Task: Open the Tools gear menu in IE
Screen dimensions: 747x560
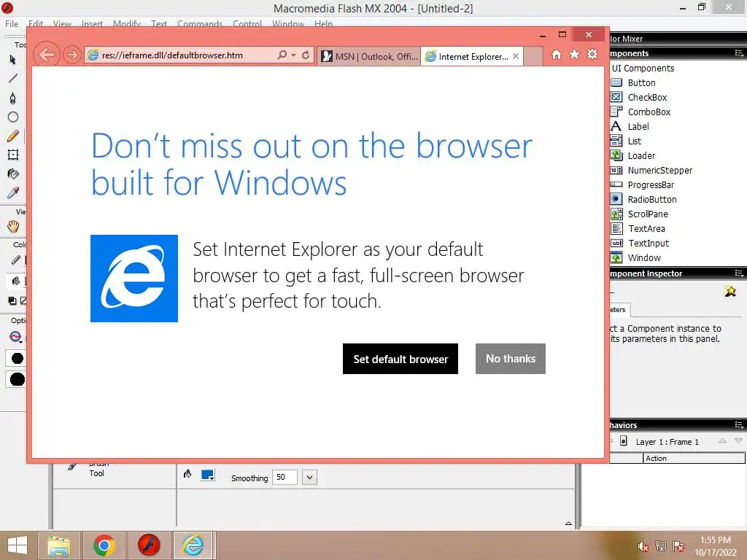Action: (x=592, y=55)
